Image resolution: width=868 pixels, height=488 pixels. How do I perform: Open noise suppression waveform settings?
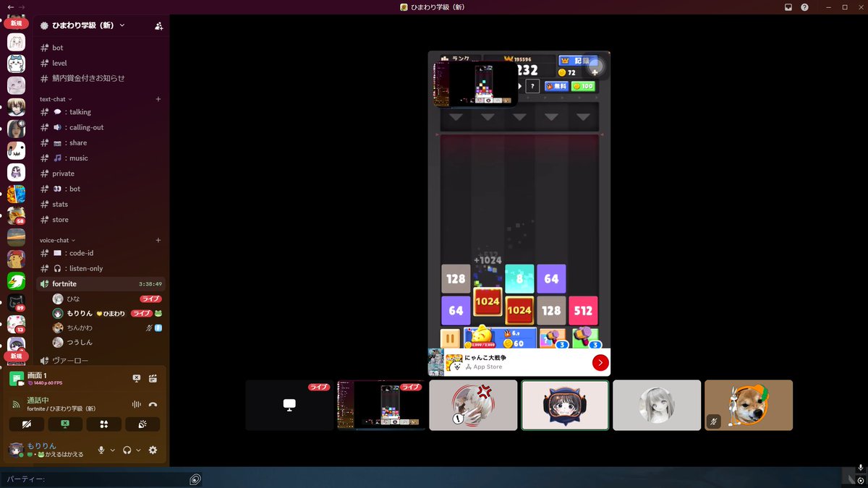[135, 405]
